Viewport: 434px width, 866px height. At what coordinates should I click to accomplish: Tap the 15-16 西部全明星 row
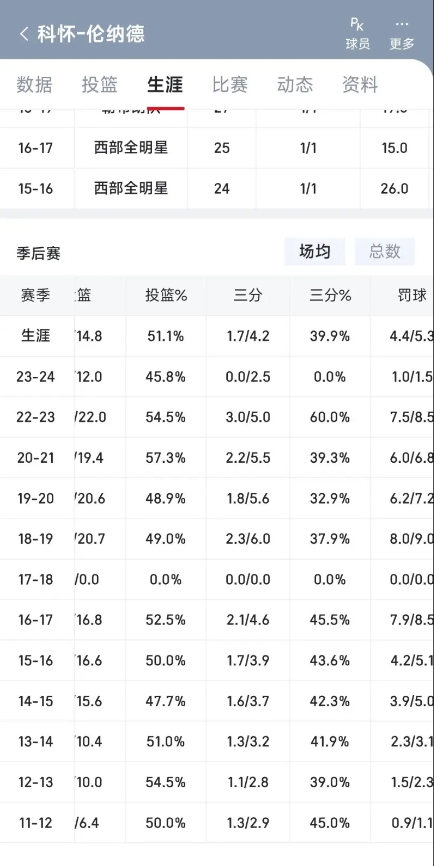point(217,189)
